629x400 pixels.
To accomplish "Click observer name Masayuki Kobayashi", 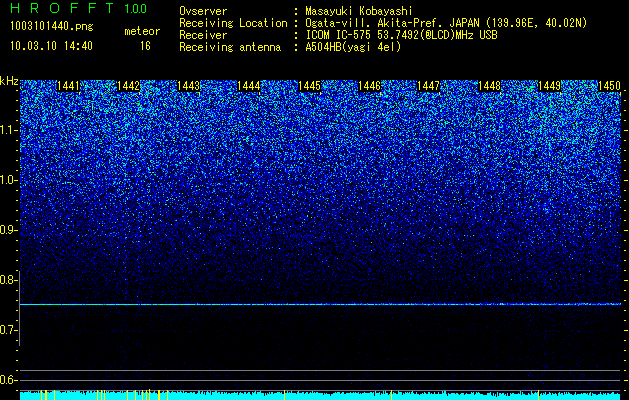I will [x=359, y=11].
